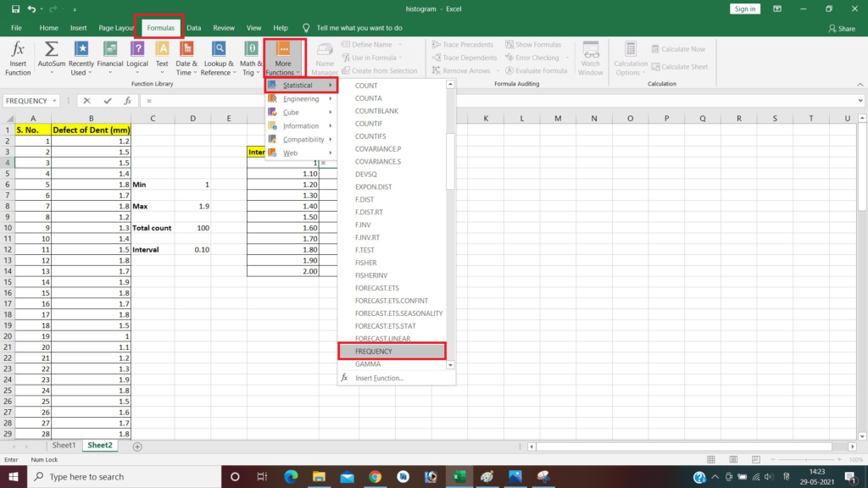Switch to Page Break Preview in status bar
This screenshot has width=868, height=488.
click(755, 460)
